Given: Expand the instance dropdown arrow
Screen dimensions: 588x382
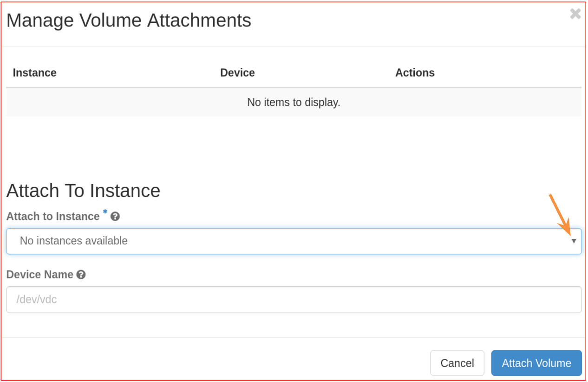Looking at the screenshot, I should point(574,241).
